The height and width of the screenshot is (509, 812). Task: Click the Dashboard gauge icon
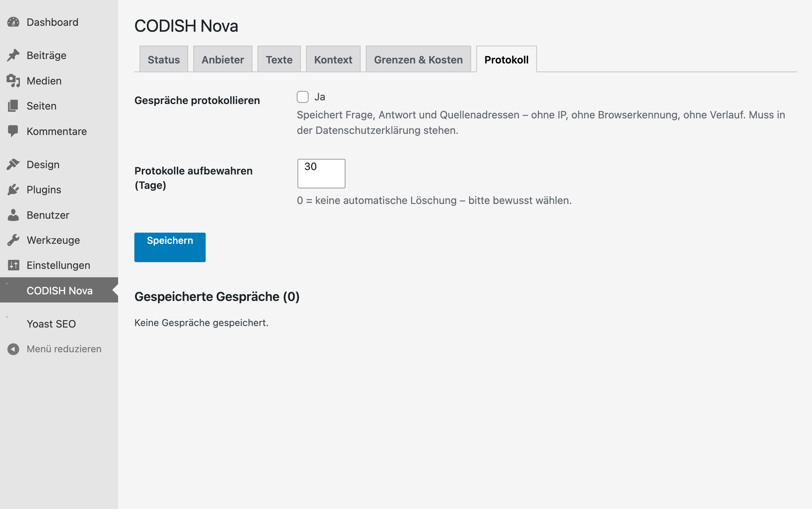(x=13, y=22)
